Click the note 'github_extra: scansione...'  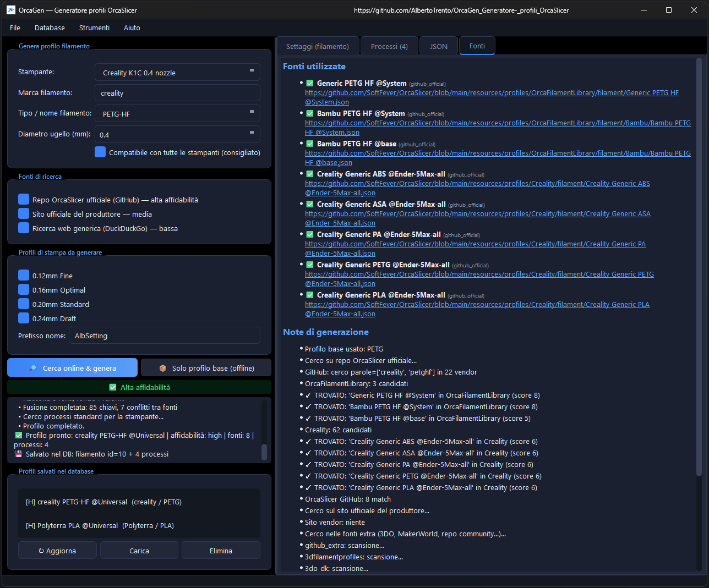345,545
